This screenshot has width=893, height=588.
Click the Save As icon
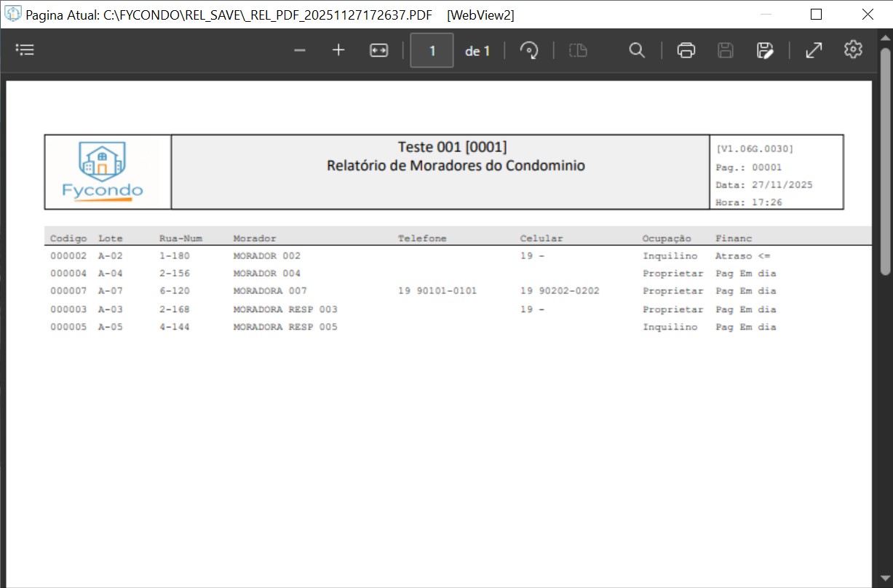(764, 50)
